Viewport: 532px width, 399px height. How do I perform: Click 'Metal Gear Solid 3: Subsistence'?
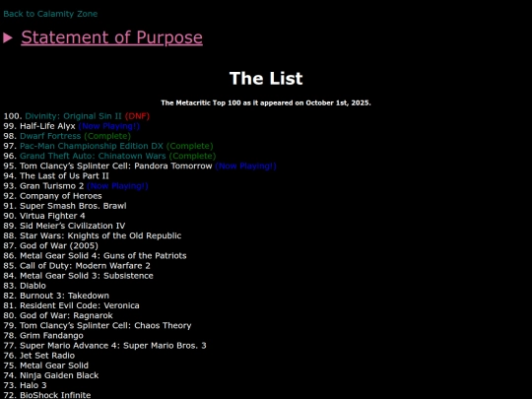87,276
